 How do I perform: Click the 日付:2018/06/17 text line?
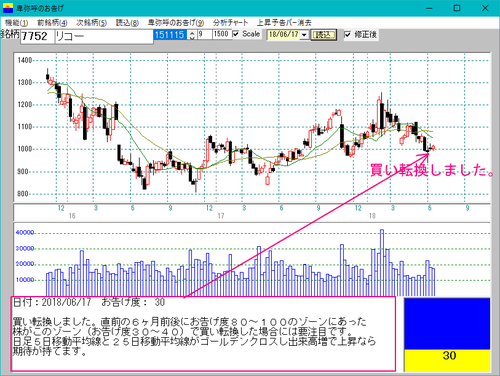coord(89,302)
